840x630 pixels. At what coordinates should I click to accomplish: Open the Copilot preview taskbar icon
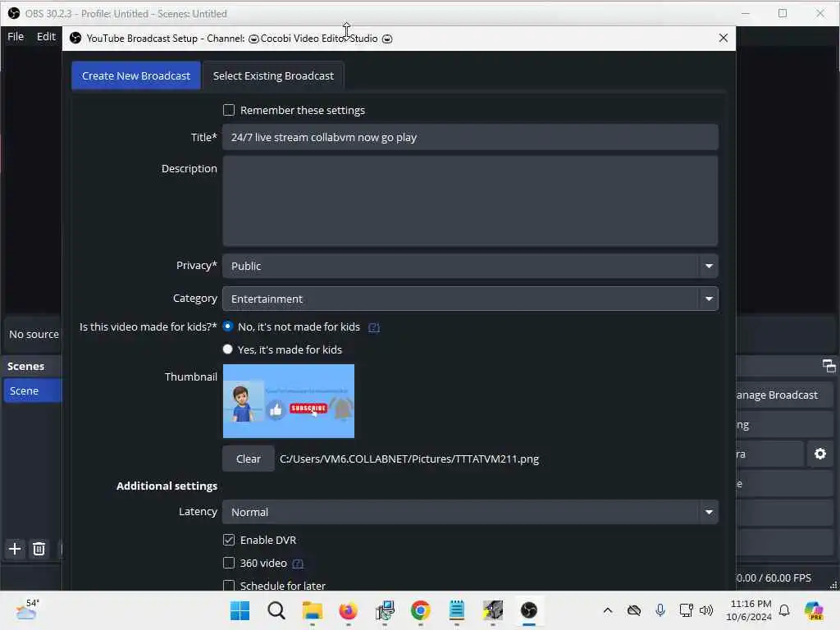[x=814, y=610]
